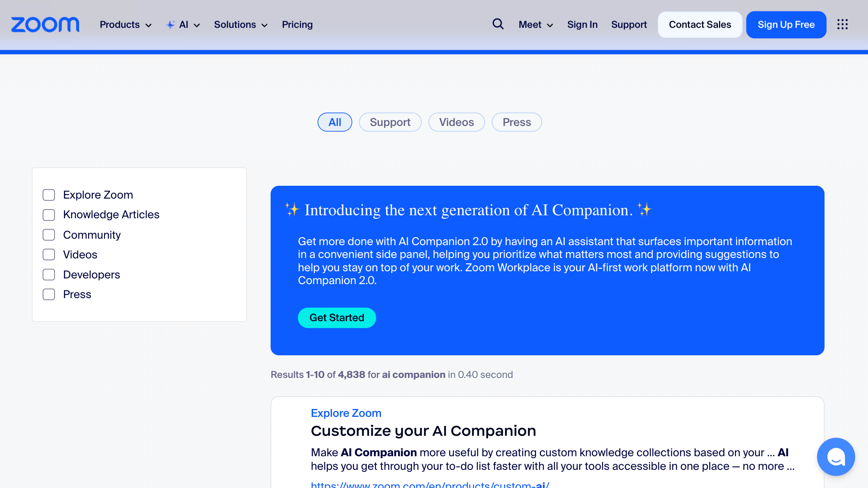Open the Solutions dropdown
Viewport: 868px width, 488px height.
[x=240, y=24]
